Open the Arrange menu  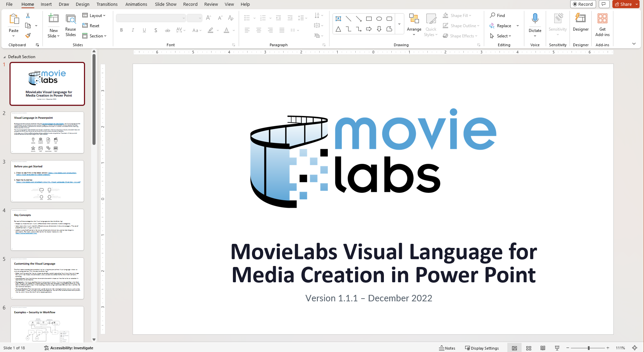click(x=414, y=25)
